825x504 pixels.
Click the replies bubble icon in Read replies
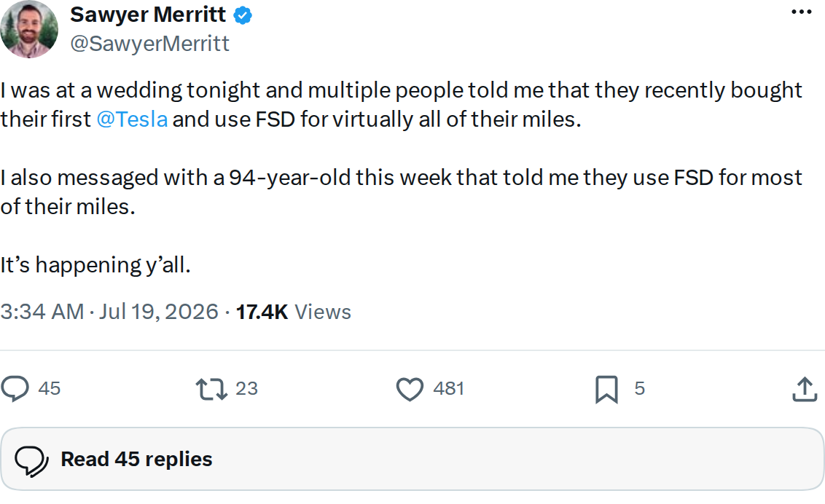[x=31, y=461]
